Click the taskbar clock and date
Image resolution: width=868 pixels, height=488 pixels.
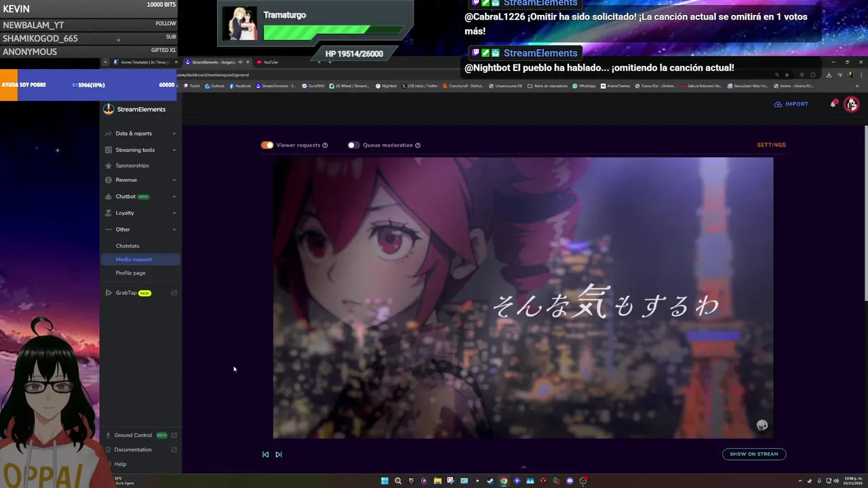tap(852, 481)
